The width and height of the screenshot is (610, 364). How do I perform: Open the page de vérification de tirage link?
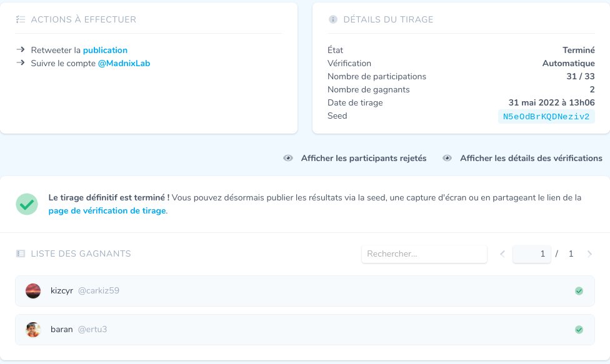(x=107, y=210)
